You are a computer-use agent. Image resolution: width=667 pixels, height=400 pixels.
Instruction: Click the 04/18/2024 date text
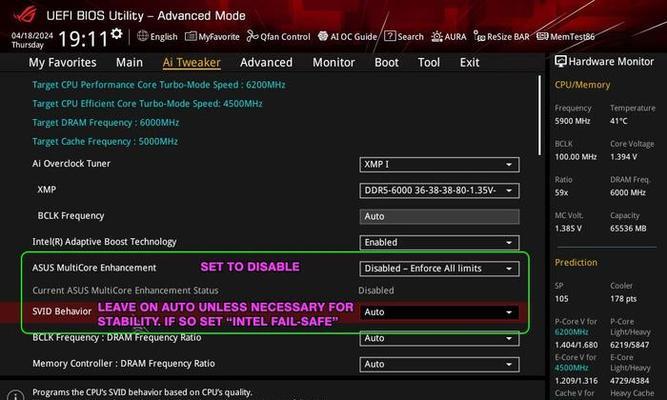pos(32,36)
